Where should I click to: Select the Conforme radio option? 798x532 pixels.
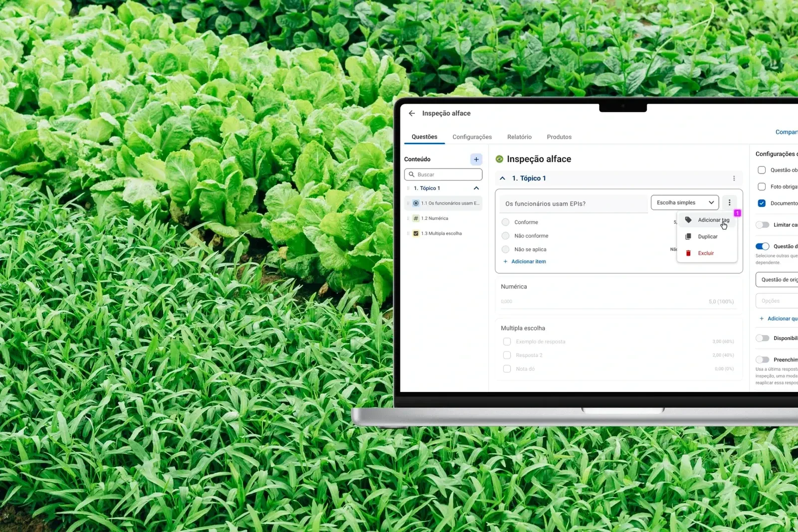505,222
